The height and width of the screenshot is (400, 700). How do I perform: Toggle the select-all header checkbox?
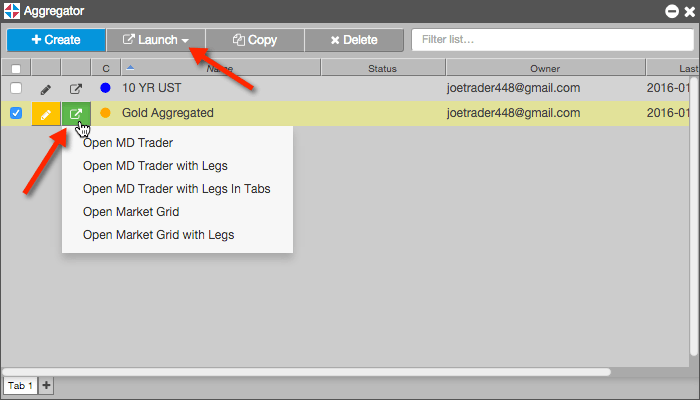pos(16,69)
